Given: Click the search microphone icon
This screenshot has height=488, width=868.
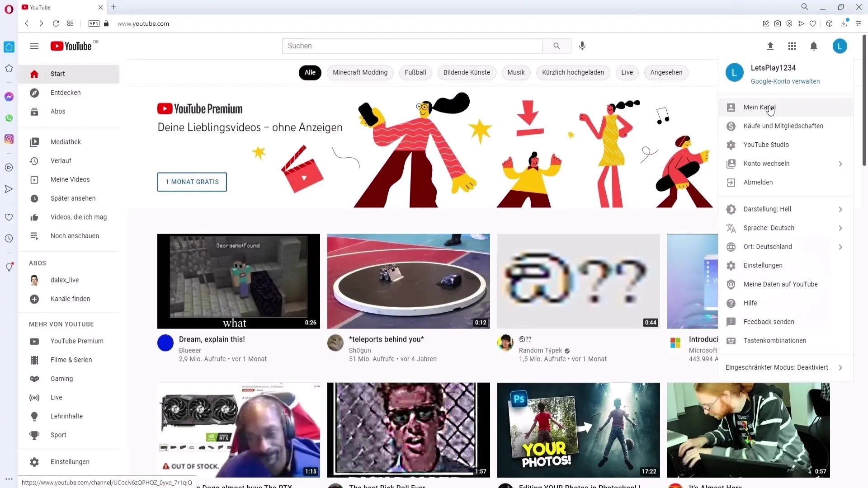Looking at the screenshot, I should (582, 46).
